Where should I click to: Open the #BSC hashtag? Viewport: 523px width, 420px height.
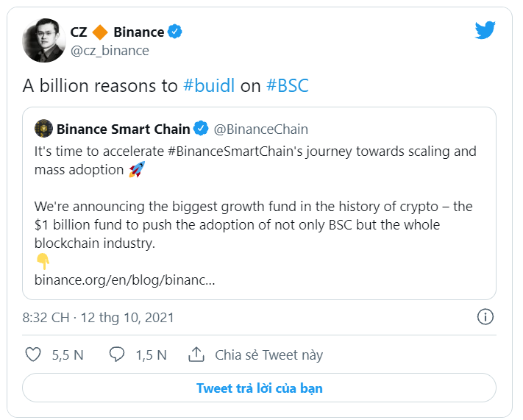(288, 85)
